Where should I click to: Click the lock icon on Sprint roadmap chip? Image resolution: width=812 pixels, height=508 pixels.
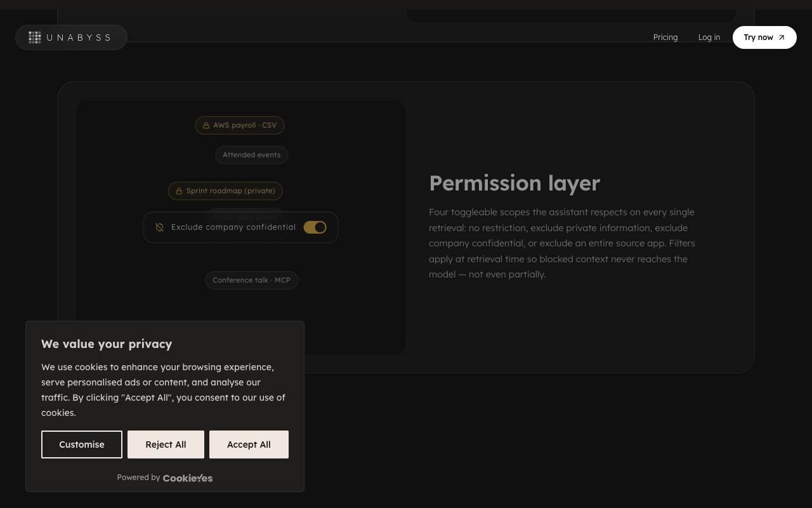180,191
